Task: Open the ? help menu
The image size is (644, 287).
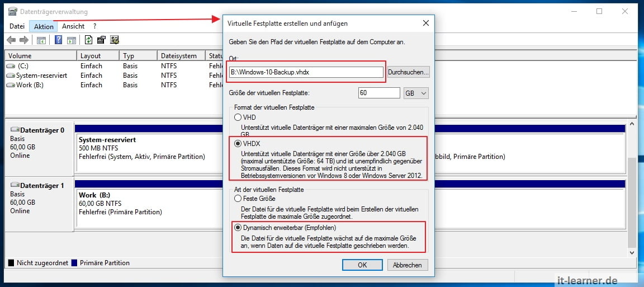Action: (x=94, y=26)
